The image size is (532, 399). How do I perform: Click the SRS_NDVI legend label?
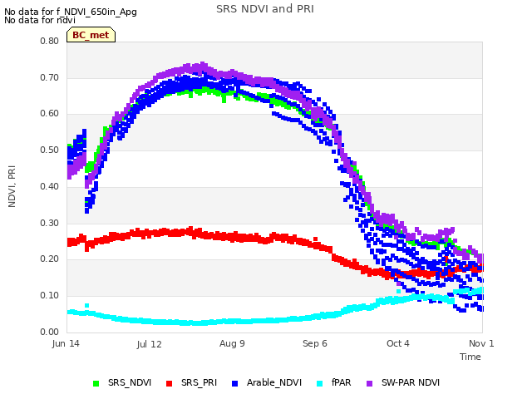(x=130, y=382)
